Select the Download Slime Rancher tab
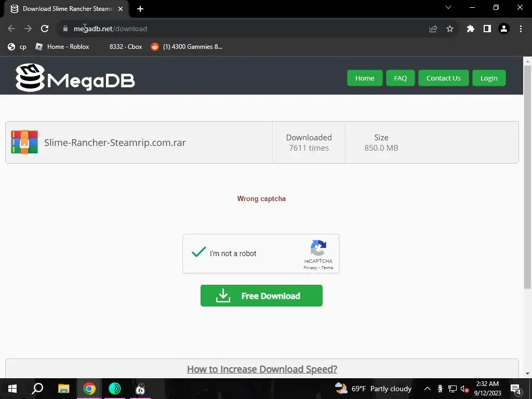 click(x=66, y=9)
